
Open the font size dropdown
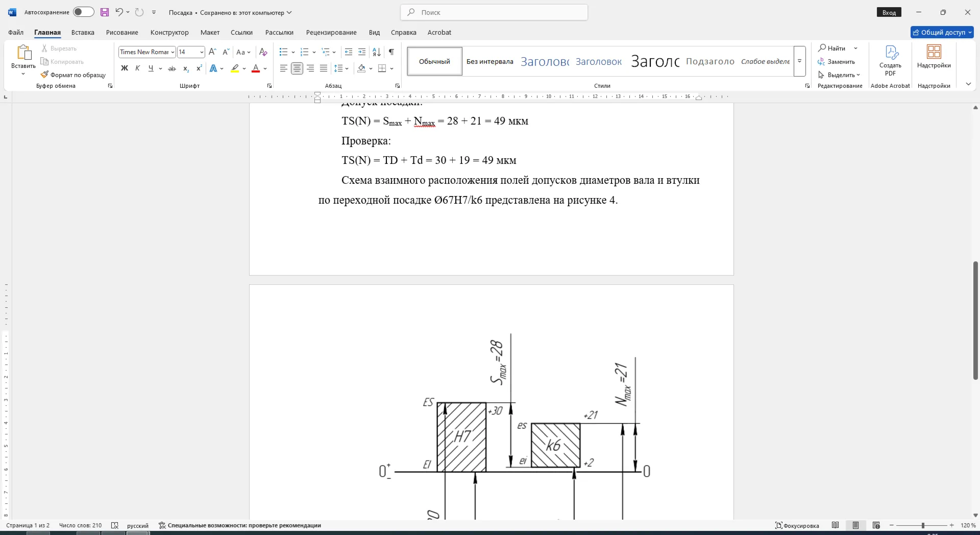click(x=202, y=52)
